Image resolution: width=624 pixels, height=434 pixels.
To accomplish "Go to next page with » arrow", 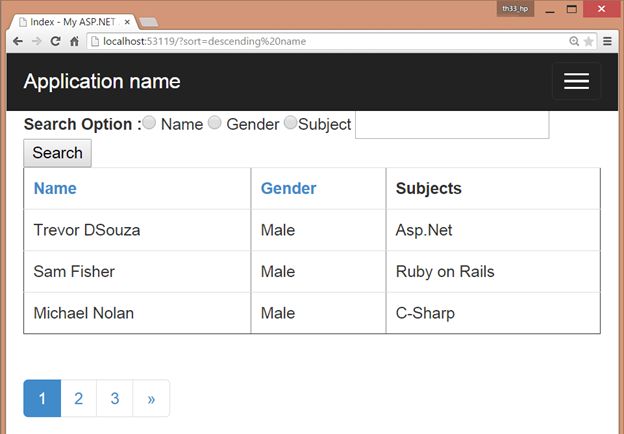I will 151,398.
